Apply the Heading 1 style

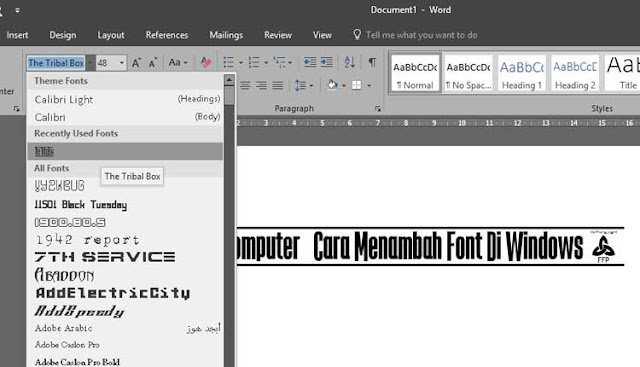pos(522,73)
